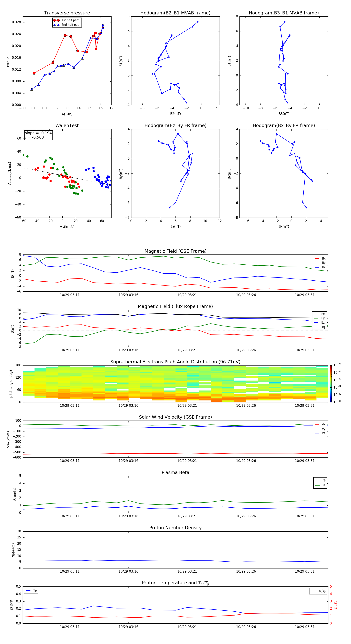Click '10/29 03:26' tick under Plasma Beta panel
Viewport: 351px width, 644px height.
246,516
